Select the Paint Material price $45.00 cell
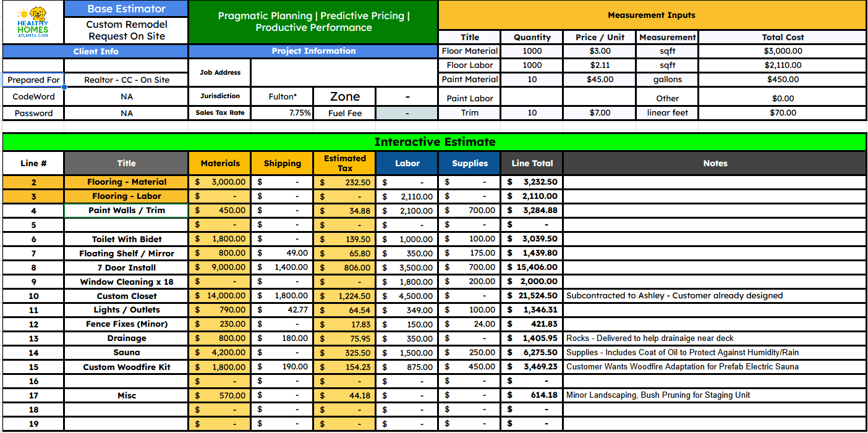This screenshot has width=868, height=433. click(x=600, y=79)
